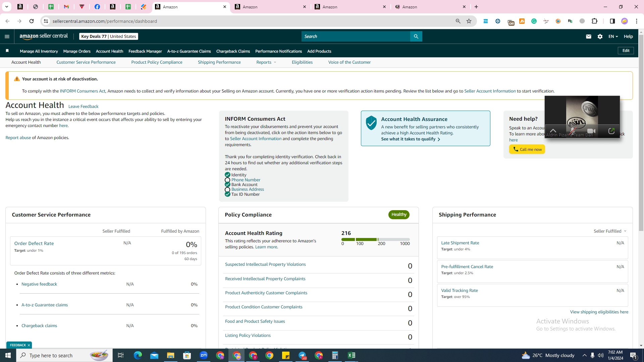Open the Report abuse link

[18, 138]
